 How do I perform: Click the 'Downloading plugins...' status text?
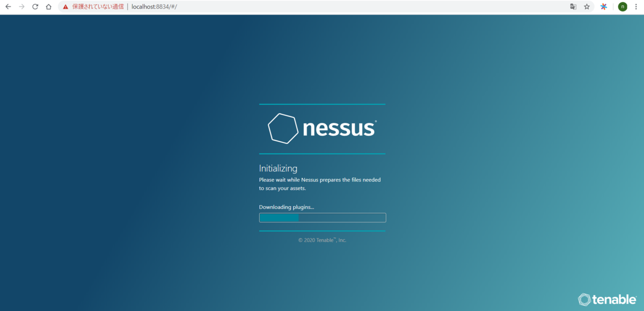(287, 207)
